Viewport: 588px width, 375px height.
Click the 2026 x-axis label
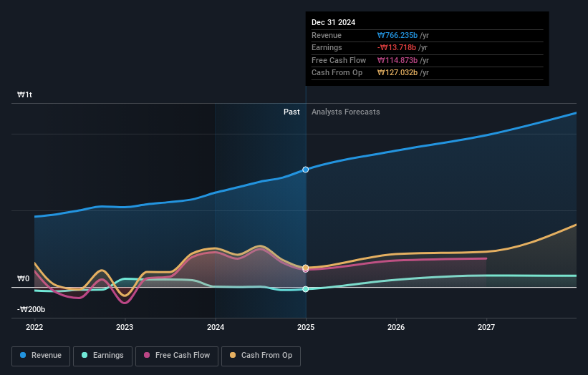point(396,328)
